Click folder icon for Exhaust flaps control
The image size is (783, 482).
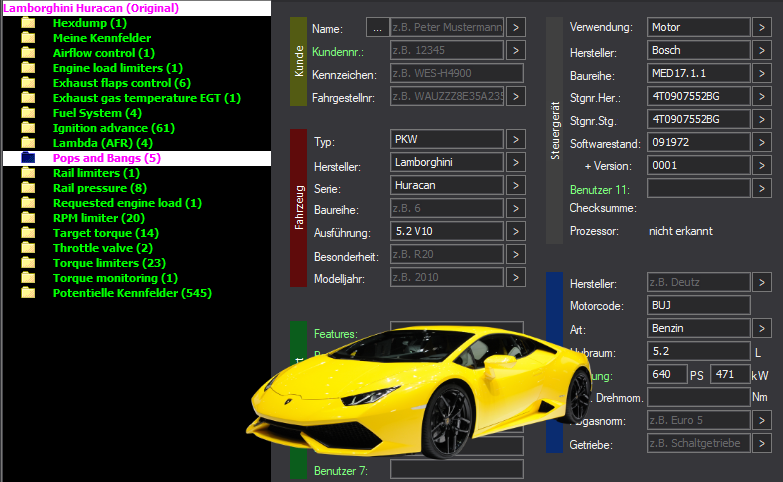pos(28,83)
